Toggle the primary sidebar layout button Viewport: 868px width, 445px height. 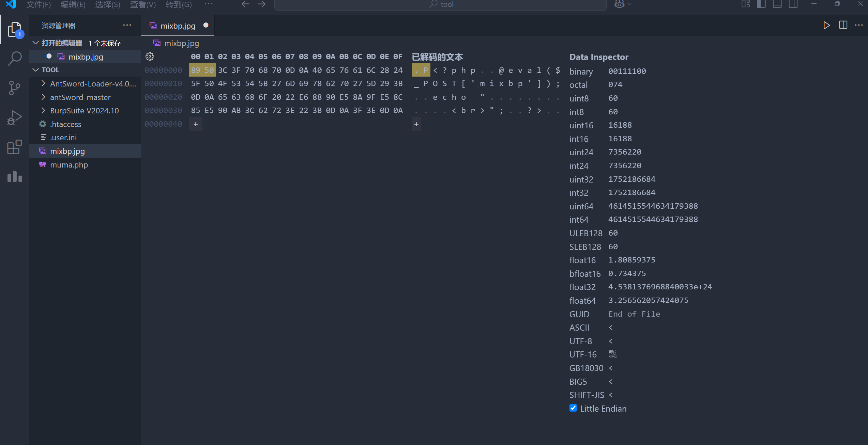(x=761, y=4)
